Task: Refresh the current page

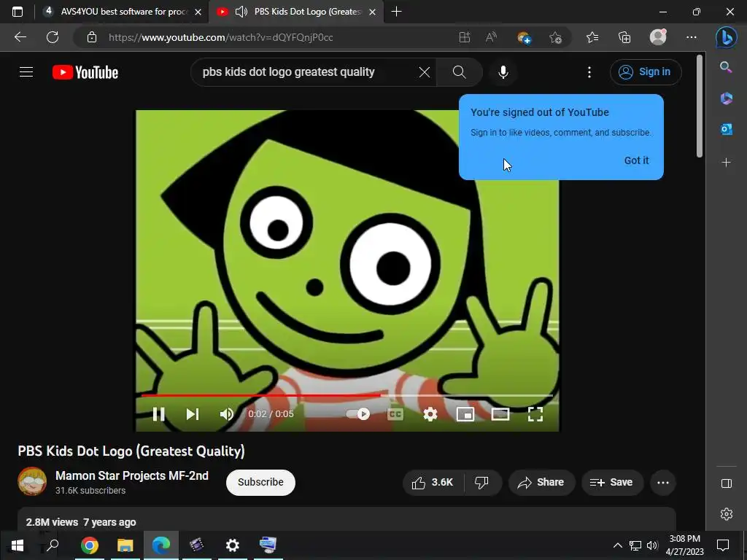Action: [x=53, y=37]
